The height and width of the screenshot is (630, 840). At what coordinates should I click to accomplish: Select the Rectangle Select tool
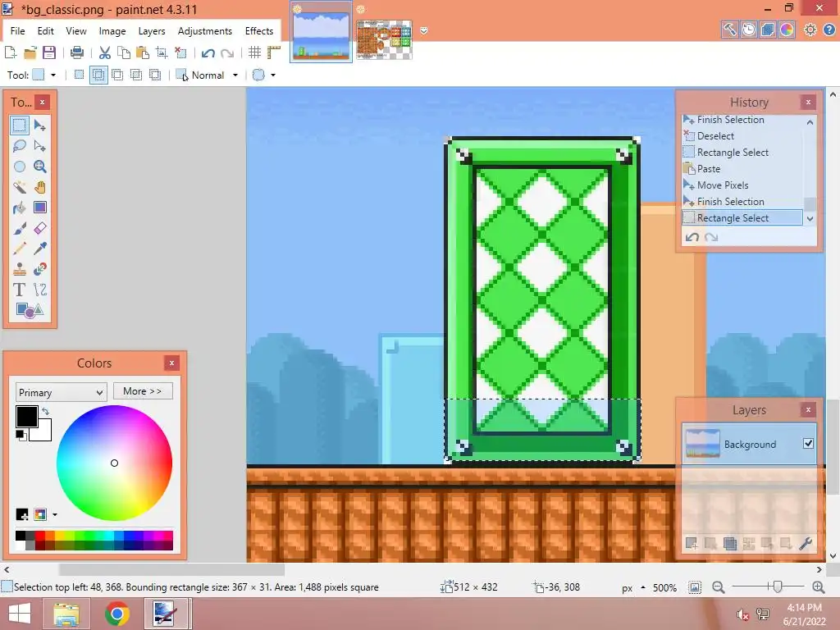pos(20,126)
